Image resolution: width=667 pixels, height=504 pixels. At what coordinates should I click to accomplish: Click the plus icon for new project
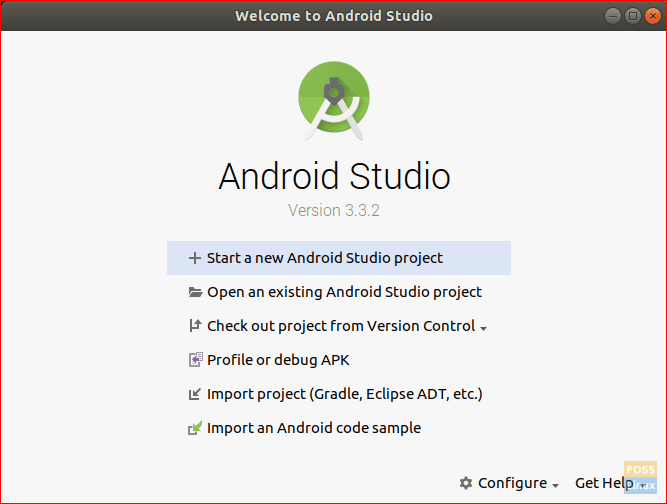(x=195, y=258)
